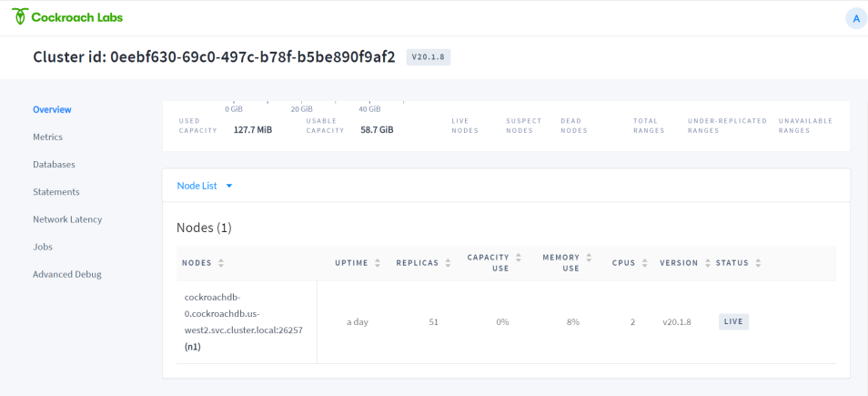The image size is (868, 396).
Task: Open the Databases page
Action: tap(54, 165)
